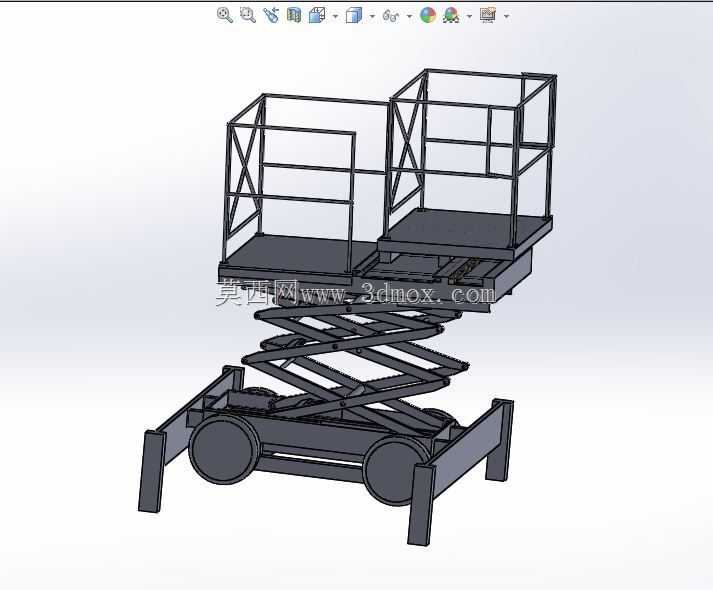Click the Edit Appearance color sphere

coord(428,15)
